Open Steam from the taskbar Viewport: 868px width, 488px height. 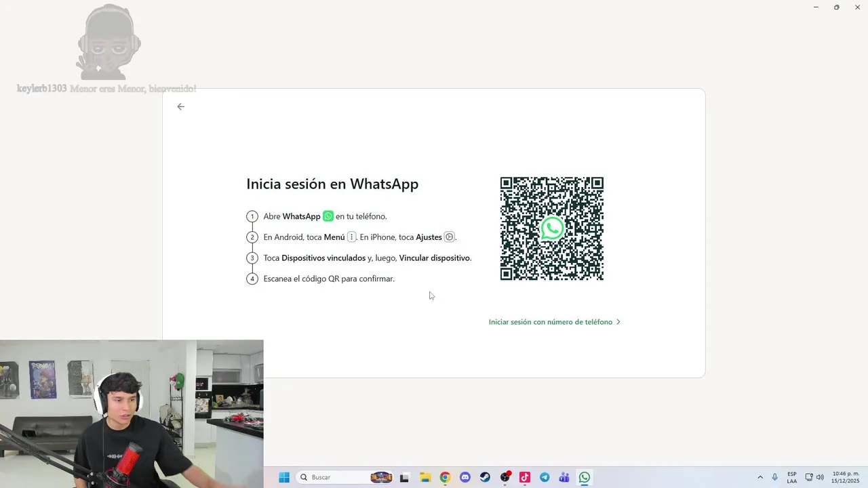(485, 477)
